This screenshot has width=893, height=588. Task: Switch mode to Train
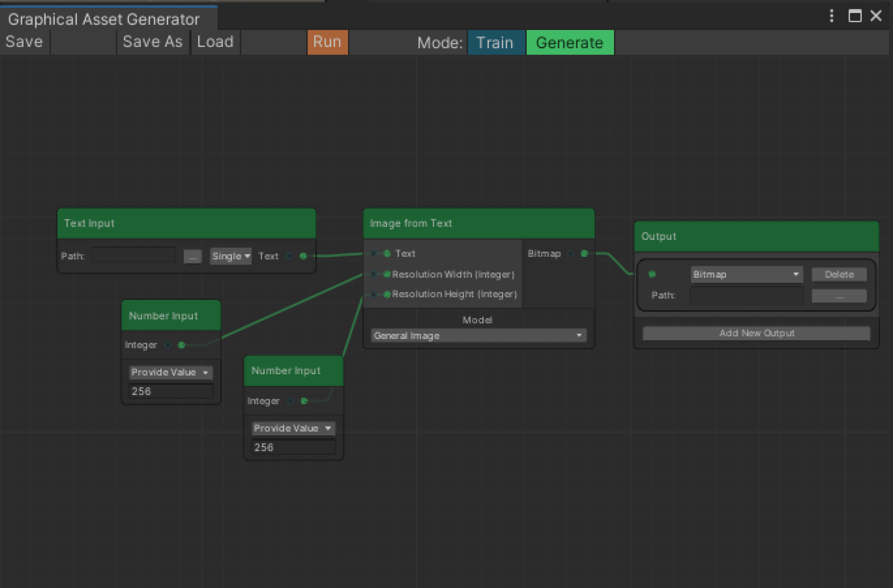[x=495, y=43]
